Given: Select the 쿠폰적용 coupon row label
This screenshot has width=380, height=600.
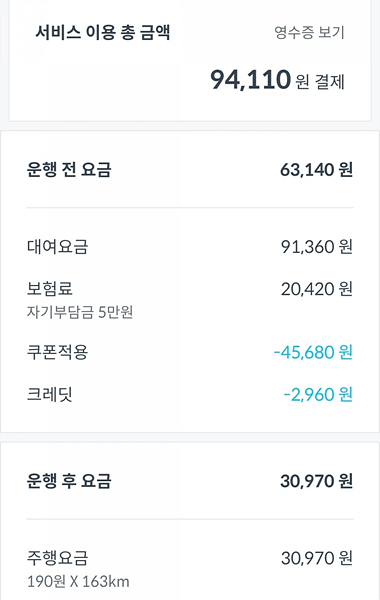Looking at the screenshot, I should click(x=57, y=352).
